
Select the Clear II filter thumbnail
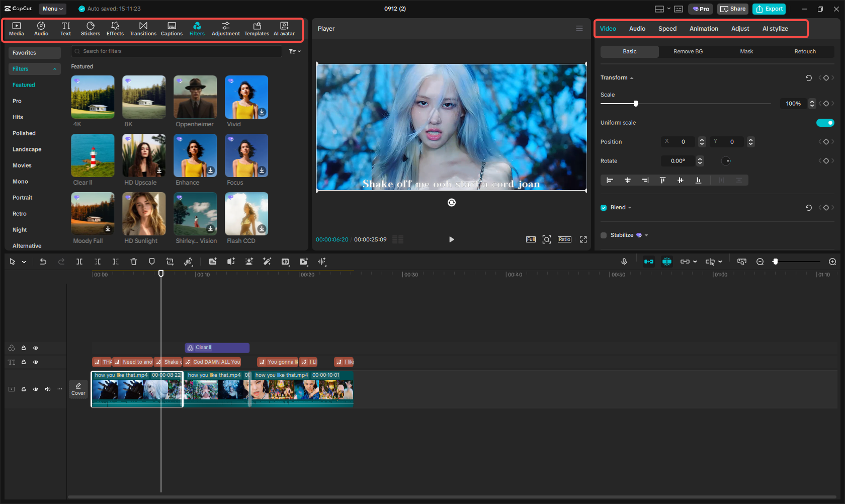[93, 155]
